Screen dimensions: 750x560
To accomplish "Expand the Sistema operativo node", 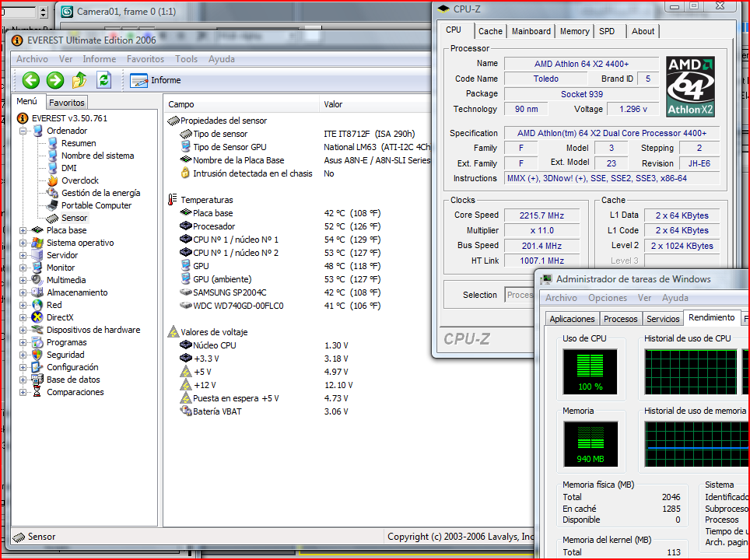I will (23, 243).
